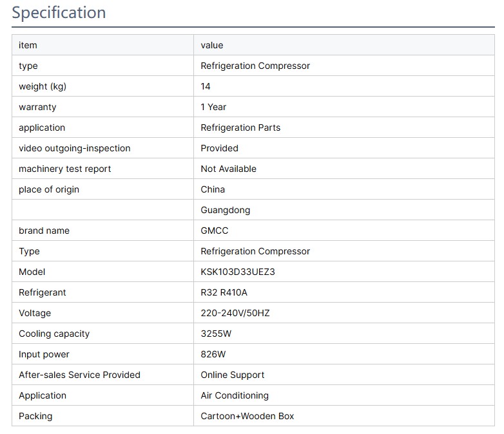Select the Online Support cell
Viewport: 504px width, 434px height.
point(232,375)
